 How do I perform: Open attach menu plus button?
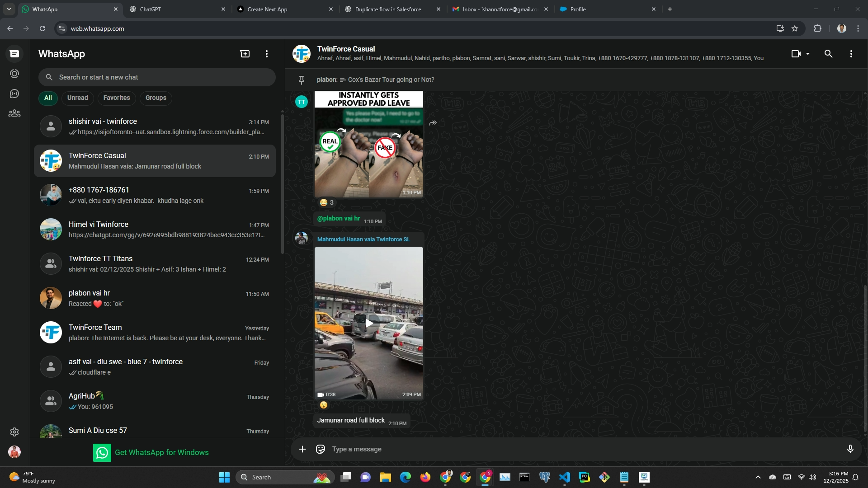[302, 449]
